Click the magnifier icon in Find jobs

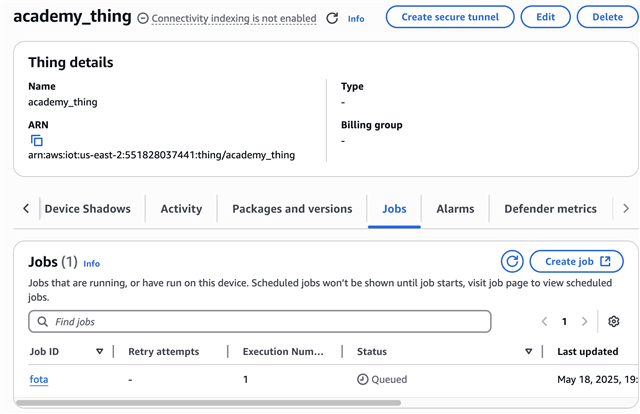pyautogui.click(x=42, y=322)
